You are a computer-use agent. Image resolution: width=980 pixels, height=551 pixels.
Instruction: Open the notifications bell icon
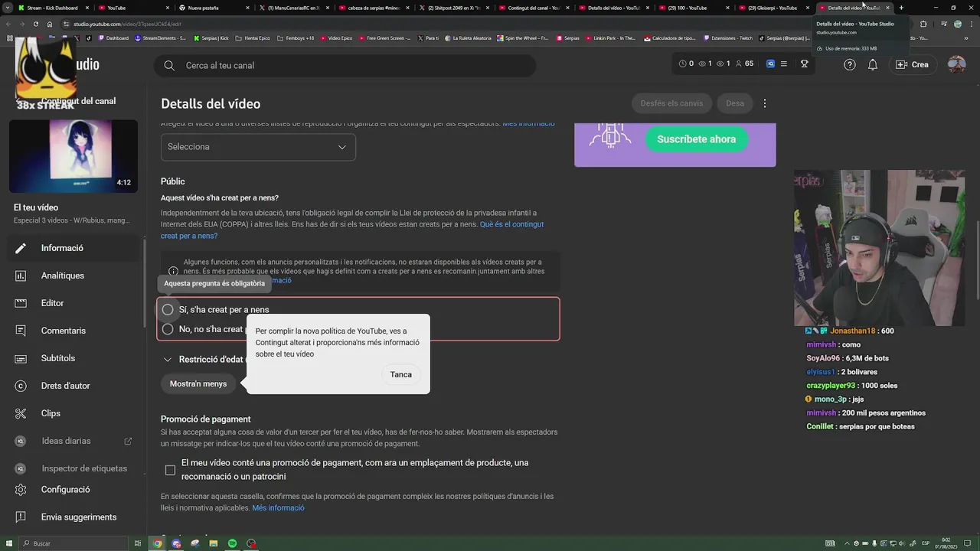point(873,65)
